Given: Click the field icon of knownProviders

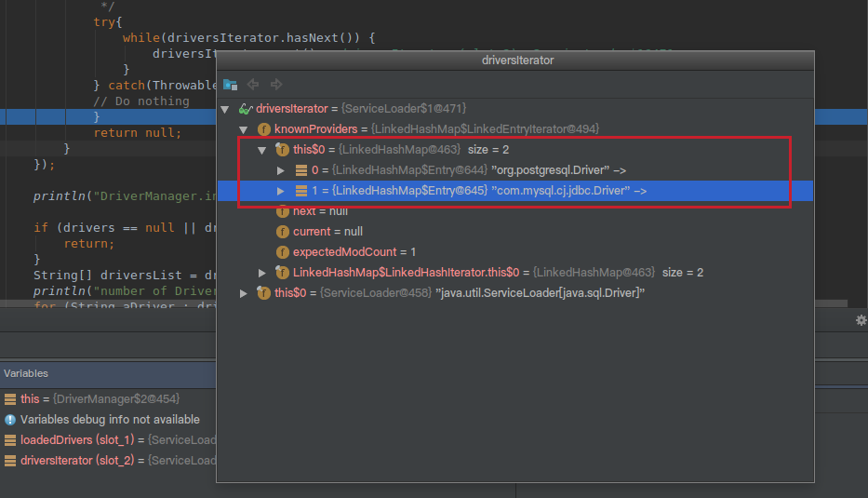Looking at the screenshot, I should point(264,129).
